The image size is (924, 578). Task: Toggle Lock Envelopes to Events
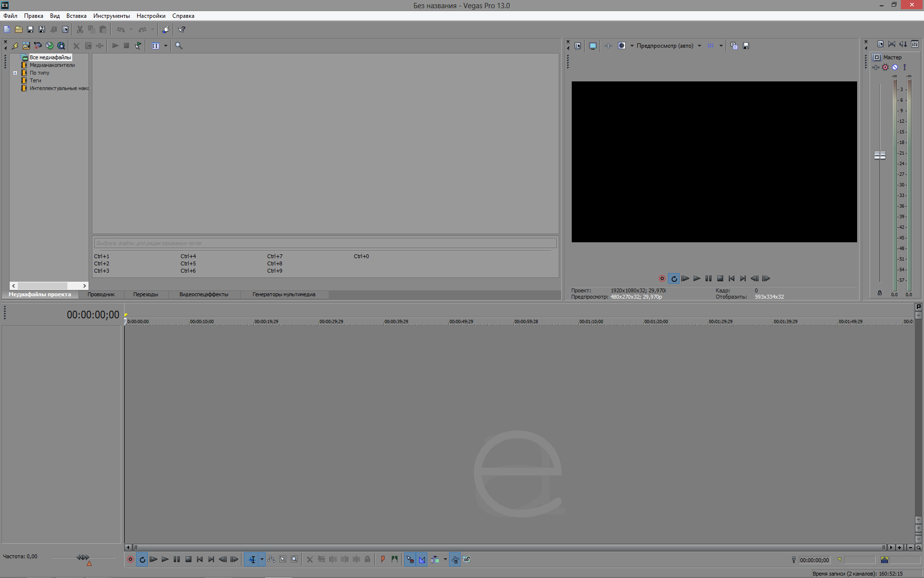[x=455, y=560]
